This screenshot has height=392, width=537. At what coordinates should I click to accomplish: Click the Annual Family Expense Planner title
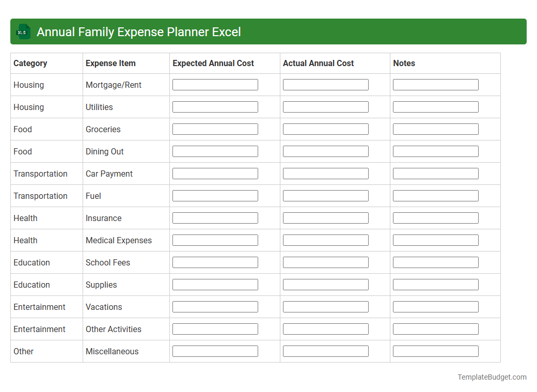[x=138, y=32]
